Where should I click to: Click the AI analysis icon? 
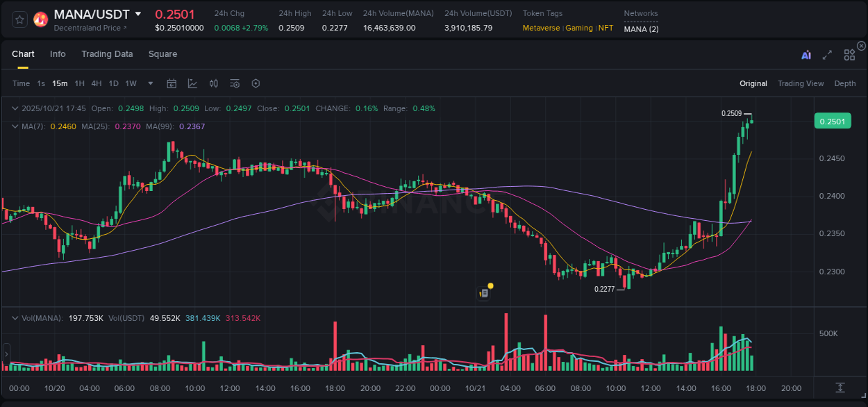pos(806,54)
